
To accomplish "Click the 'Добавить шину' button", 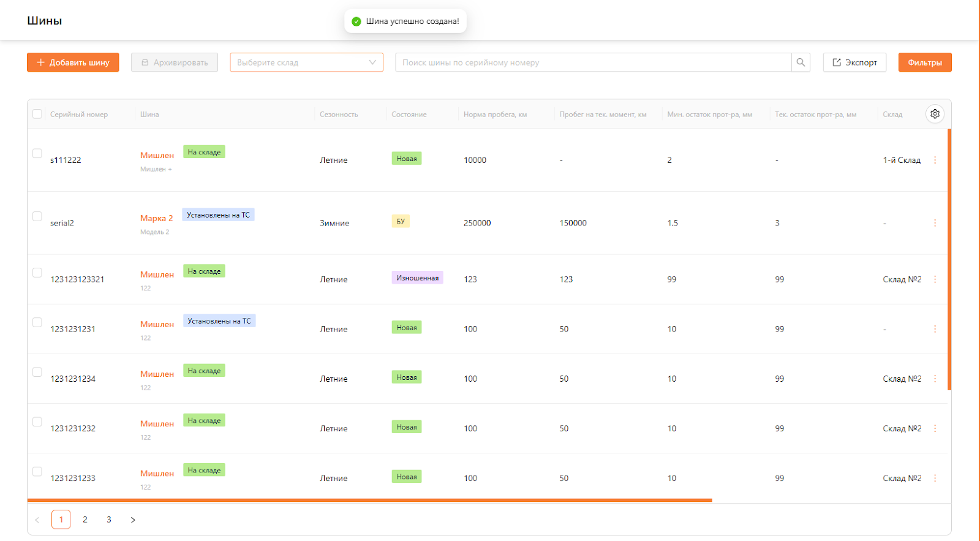I will coord(73,62).
